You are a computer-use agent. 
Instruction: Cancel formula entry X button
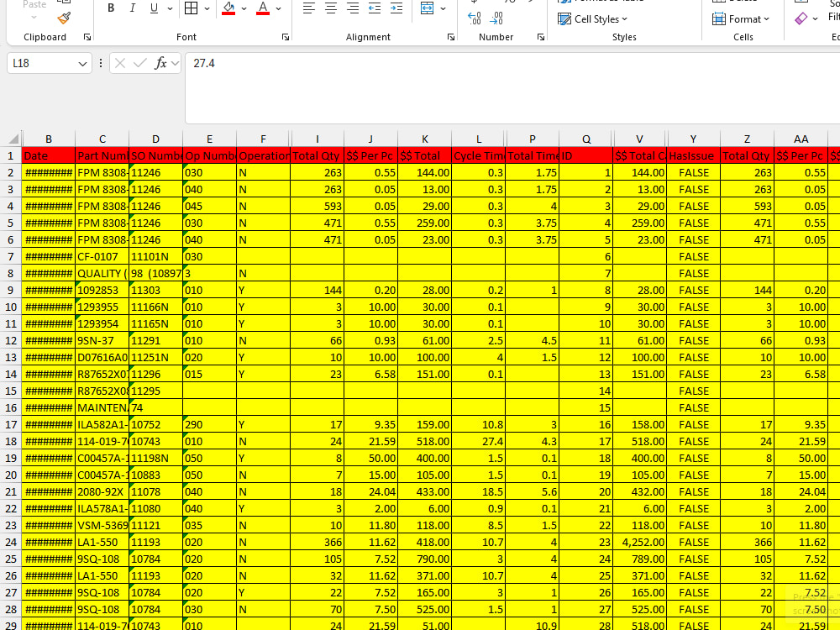[x=120, y=63]
